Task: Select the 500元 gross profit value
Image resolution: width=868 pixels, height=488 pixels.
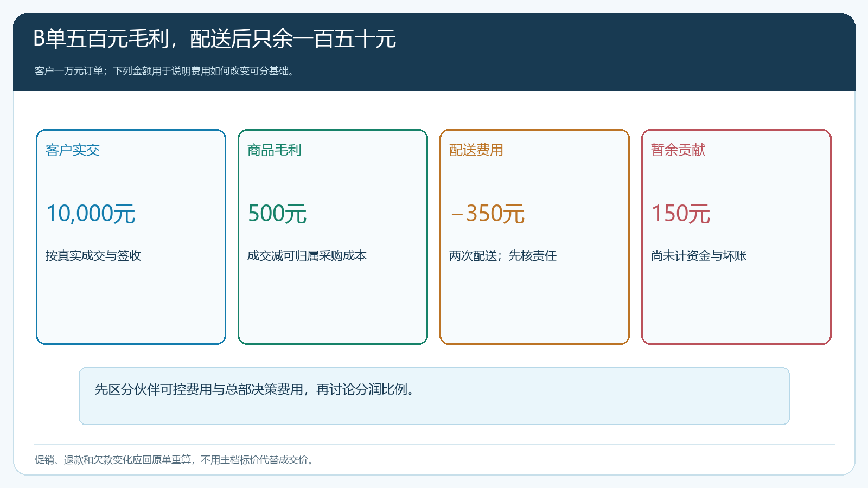Action: [x=277, y=214]
